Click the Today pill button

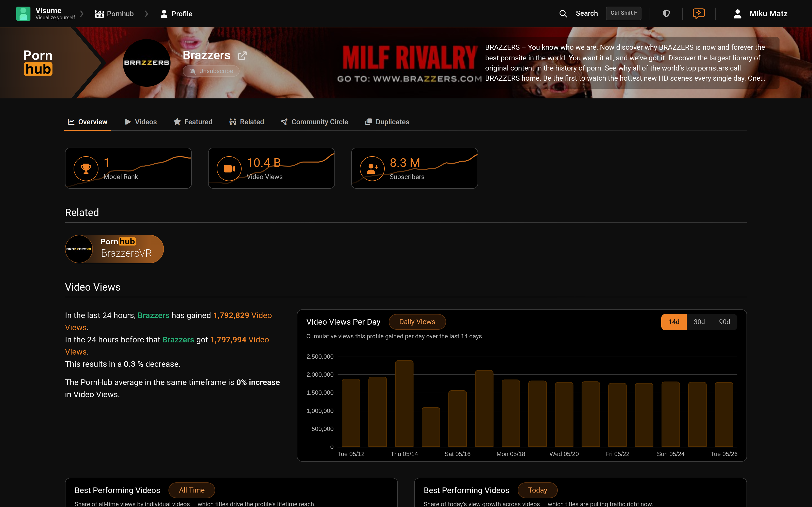[537, 490]
